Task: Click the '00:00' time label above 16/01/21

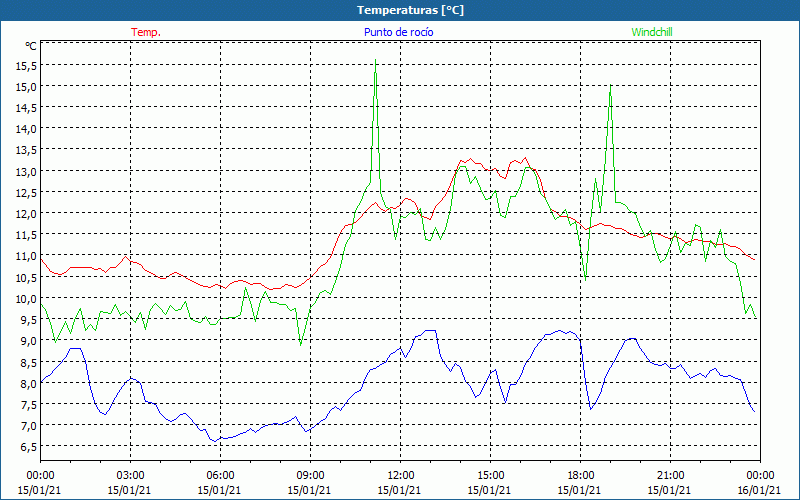Action: [x=760, y=476]
